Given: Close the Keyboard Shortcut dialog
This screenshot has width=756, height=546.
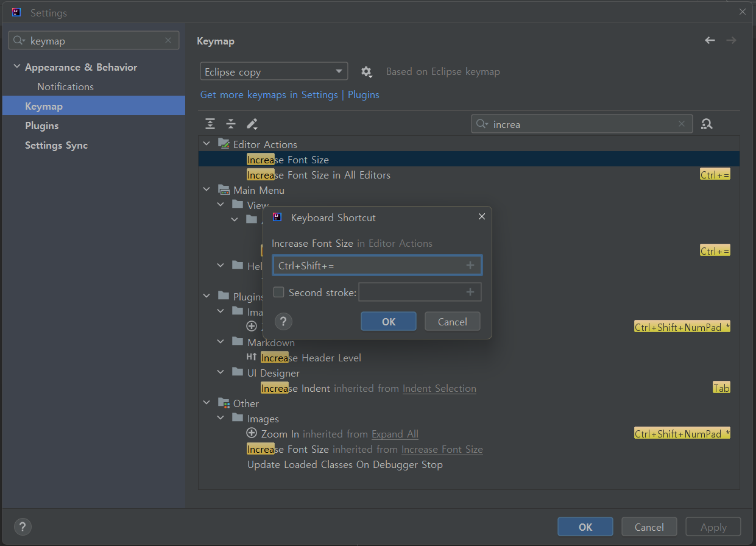Looking at the screenshot, I should [482, 217].
